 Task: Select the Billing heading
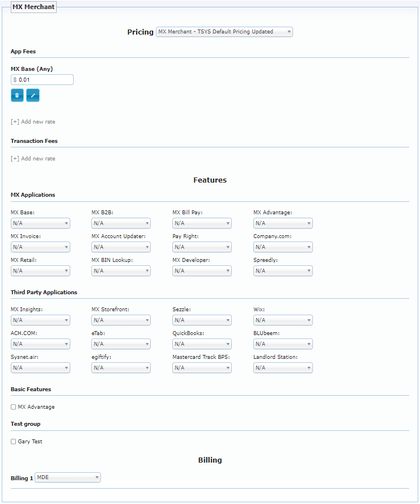pos(210,460)
